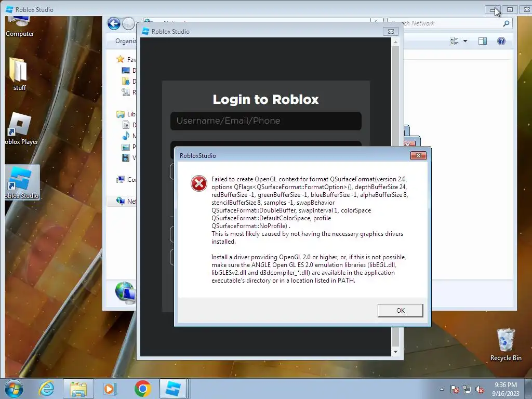Click the search magnifier icon in Explorer
Image resolution: width=532 pixels, height=399 pixels.
pyautogui.click(x=506, y=23)
